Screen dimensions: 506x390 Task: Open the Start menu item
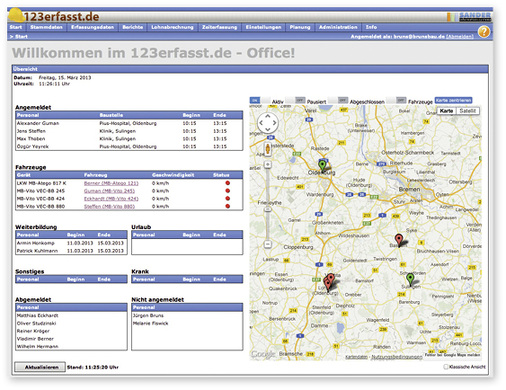[x=16, y=27]
